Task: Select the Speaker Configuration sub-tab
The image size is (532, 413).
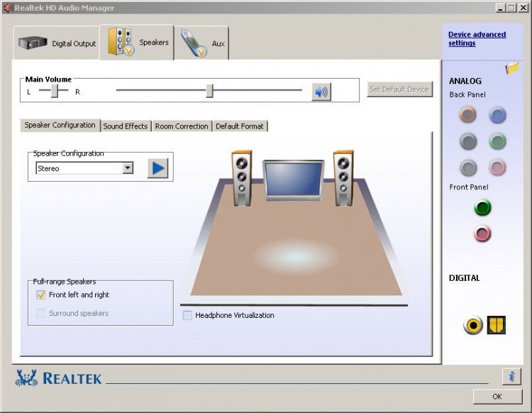Action: (x=60, y=125)
